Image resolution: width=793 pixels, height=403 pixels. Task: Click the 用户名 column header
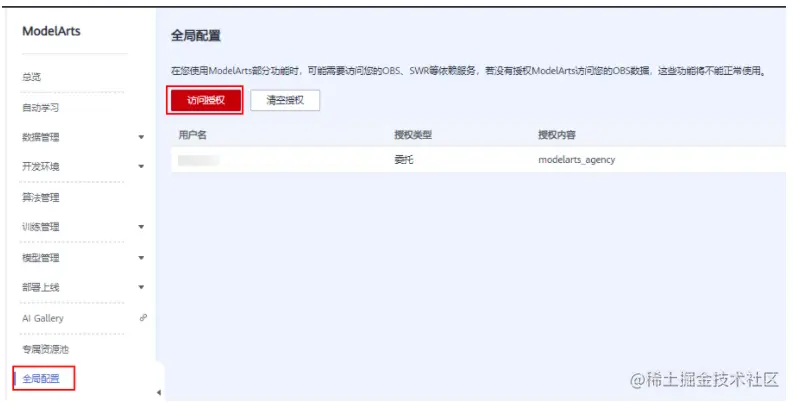point(192,135)
